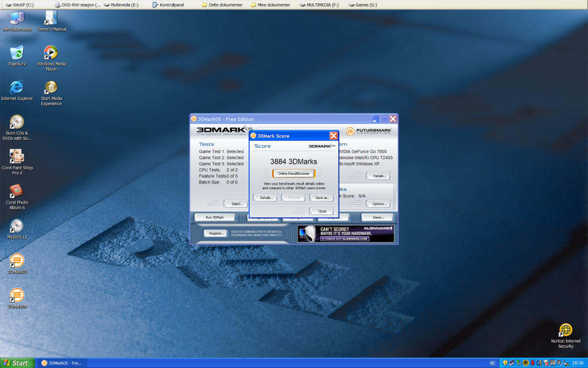Click the NC language indicator
The width and height of the screenshot is (588, 368).
[492, 363]
